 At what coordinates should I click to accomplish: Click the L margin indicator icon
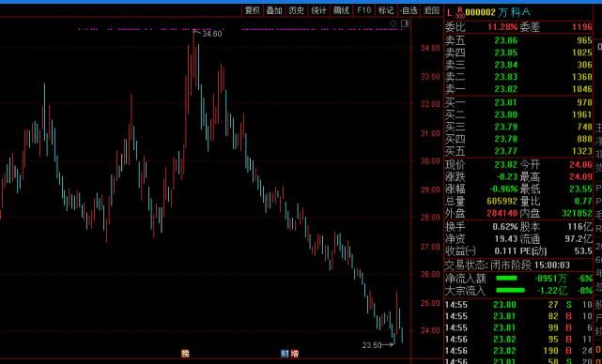click(449, 12)
